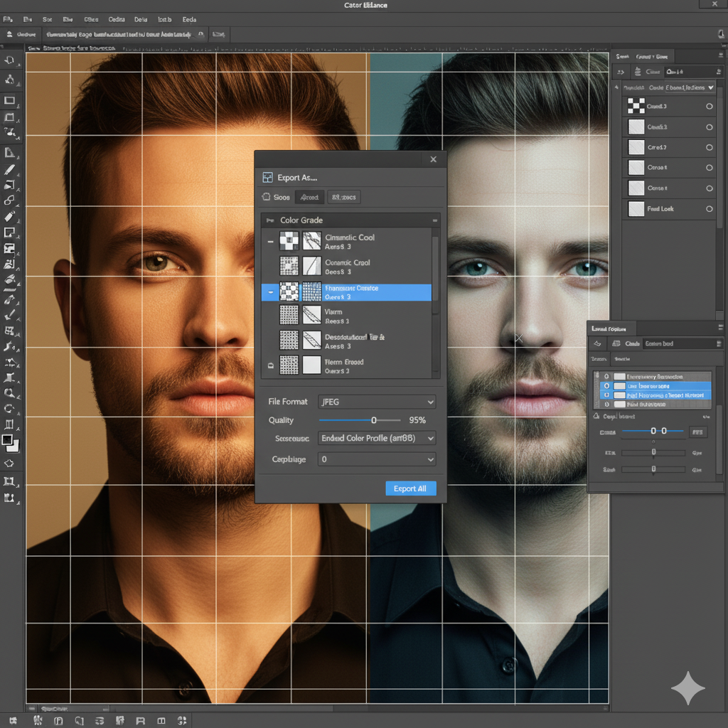Viewport: 728px width, 728px height.
Task: Select the Cinematic Cool preset thumbnail
Action: [289, 241]
